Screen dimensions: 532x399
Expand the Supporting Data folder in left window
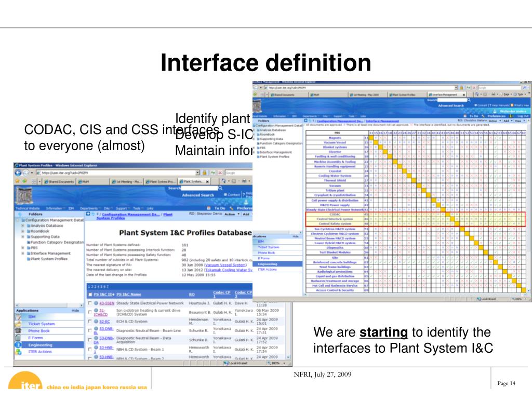(23, 236)
